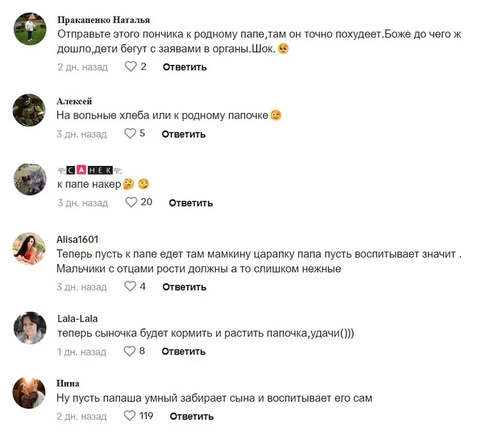Reply to Lala-Lala's comment
The image size is (504, 435).
coord(184,351)
